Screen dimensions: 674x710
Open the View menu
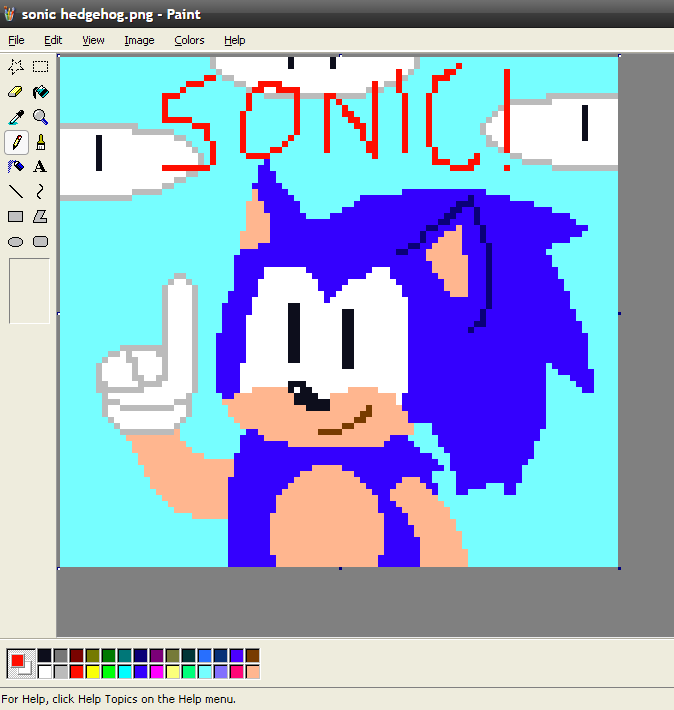coord(93,40)
